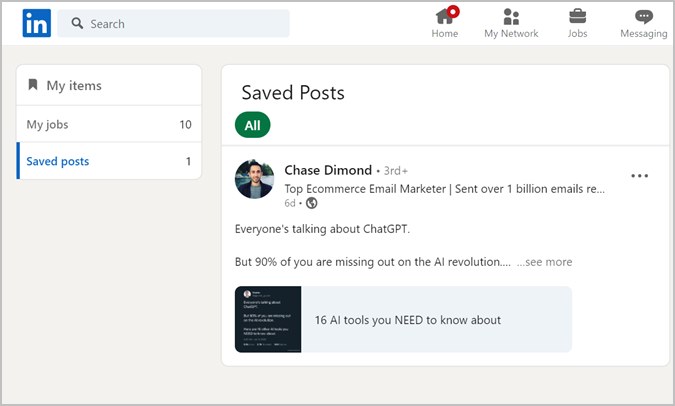Open the post's three-dot options menu

coord(639,176)
